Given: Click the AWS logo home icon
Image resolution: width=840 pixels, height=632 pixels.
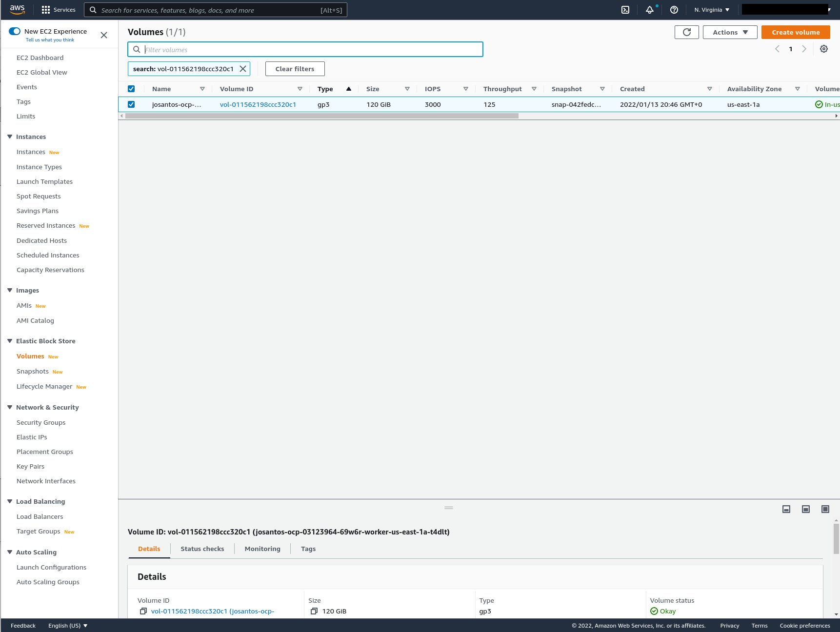Looking at the screenshot, I should coord(17,9).
